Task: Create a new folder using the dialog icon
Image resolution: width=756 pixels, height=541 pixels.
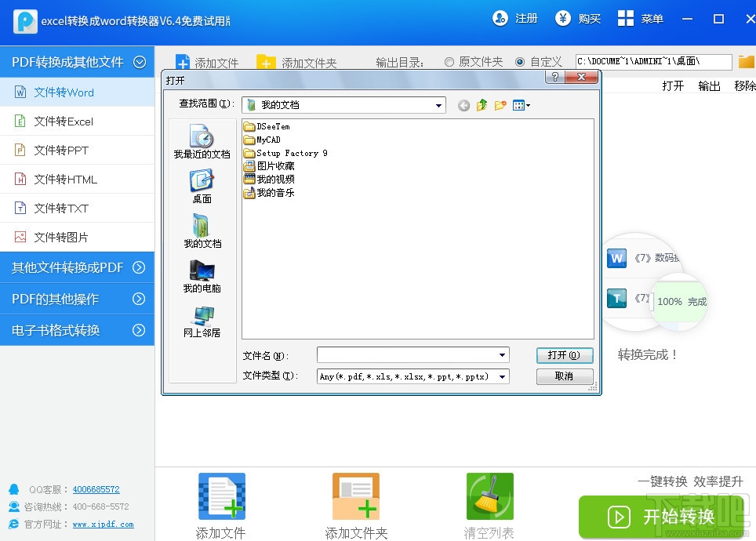Action: [x=500, y=104]
